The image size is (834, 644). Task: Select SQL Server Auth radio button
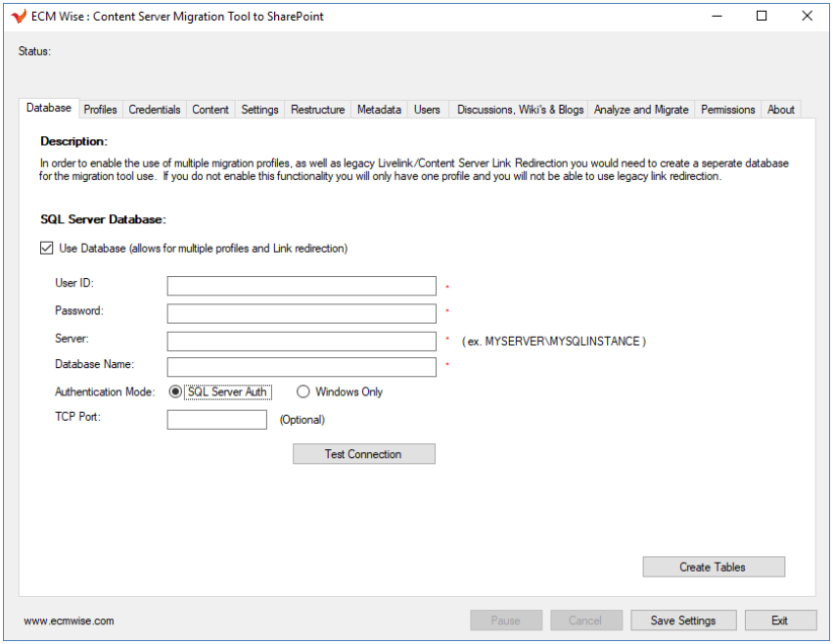click(176, 392)
